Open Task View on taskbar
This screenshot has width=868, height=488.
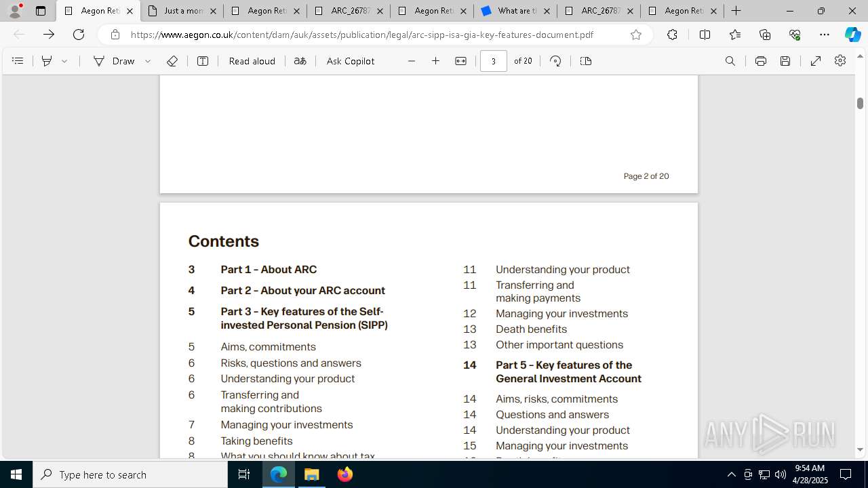point(244,474)
